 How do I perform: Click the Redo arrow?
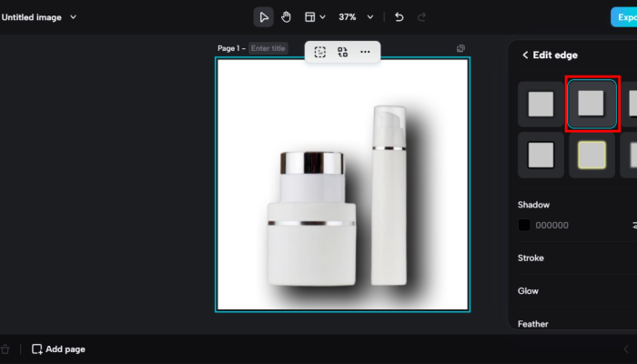coord(421,17)
